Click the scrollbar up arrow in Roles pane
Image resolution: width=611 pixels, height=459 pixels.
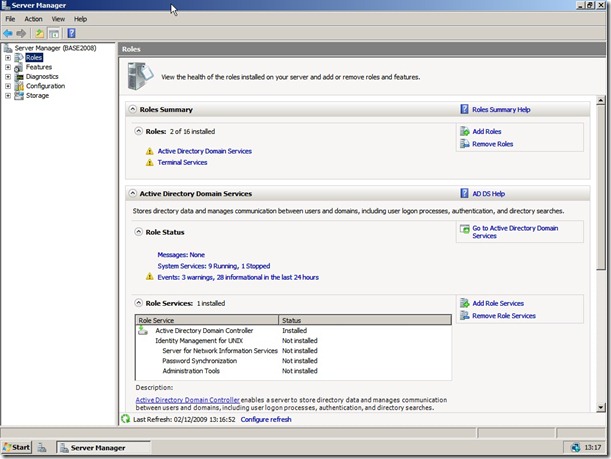tap(600, 101)
